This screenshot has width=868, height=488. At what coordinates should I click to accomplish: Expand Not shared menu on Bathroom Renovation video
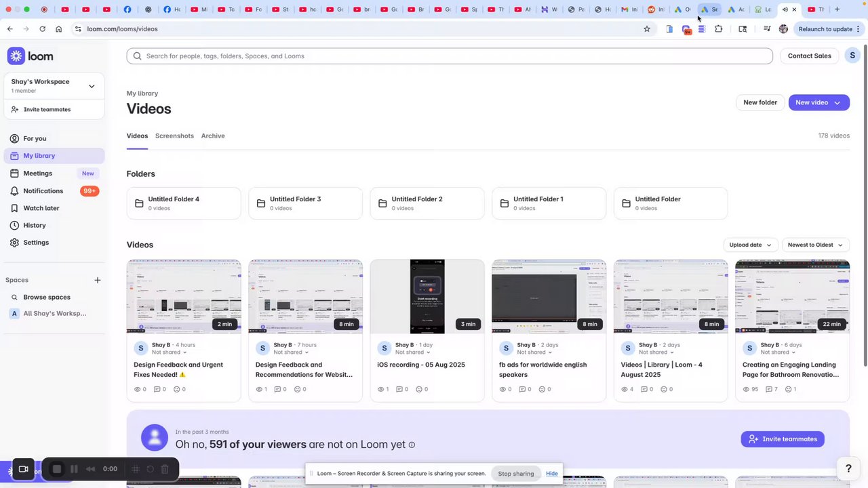coord(778,352)
